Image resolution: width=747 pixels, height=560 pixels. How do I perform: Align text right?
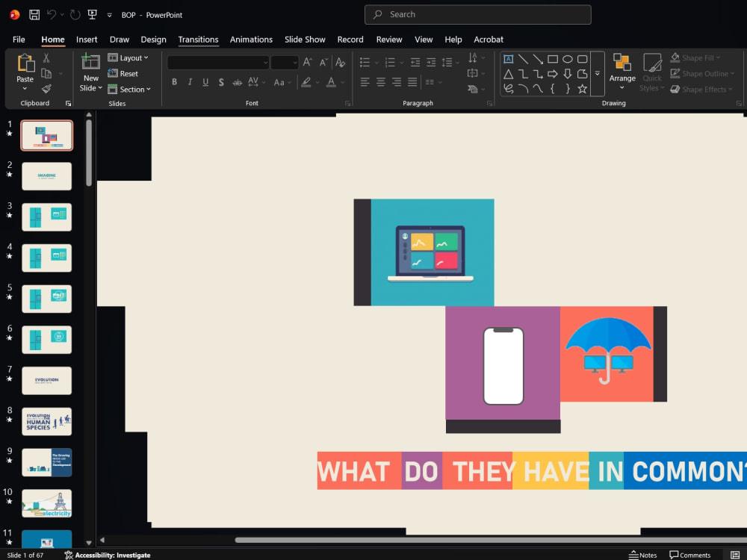397,82
